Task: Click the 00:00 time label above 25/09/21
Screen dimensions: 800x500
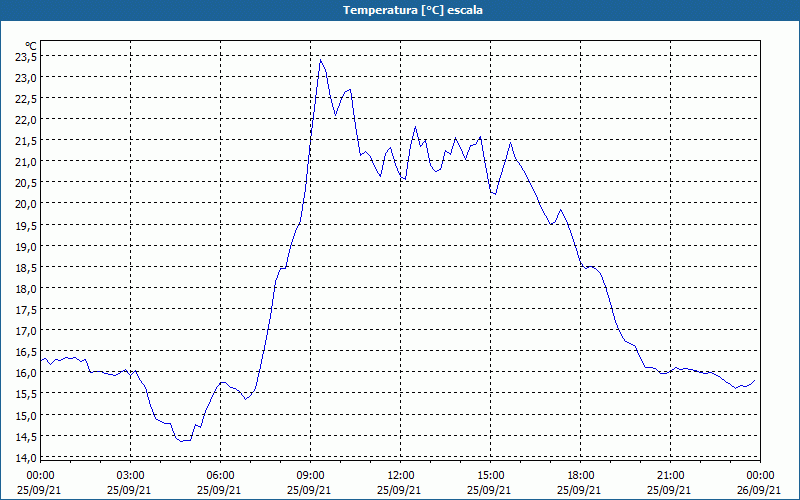Action: (x=40, y=476)
